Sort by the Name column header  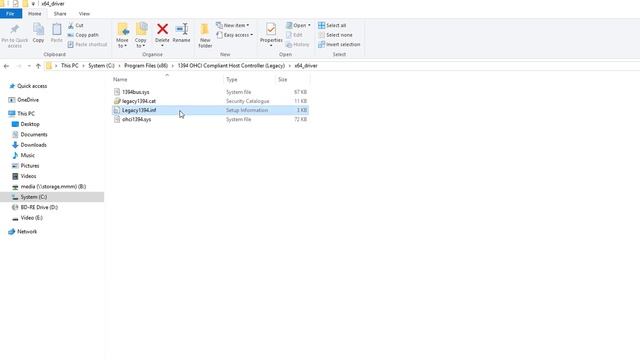[120, 80]
